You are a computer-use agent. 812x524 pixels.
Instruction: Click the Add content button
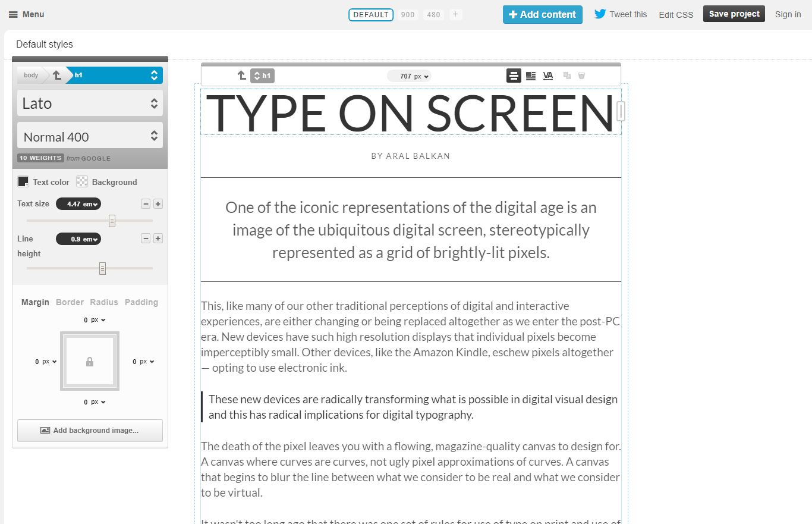(543, 14)
